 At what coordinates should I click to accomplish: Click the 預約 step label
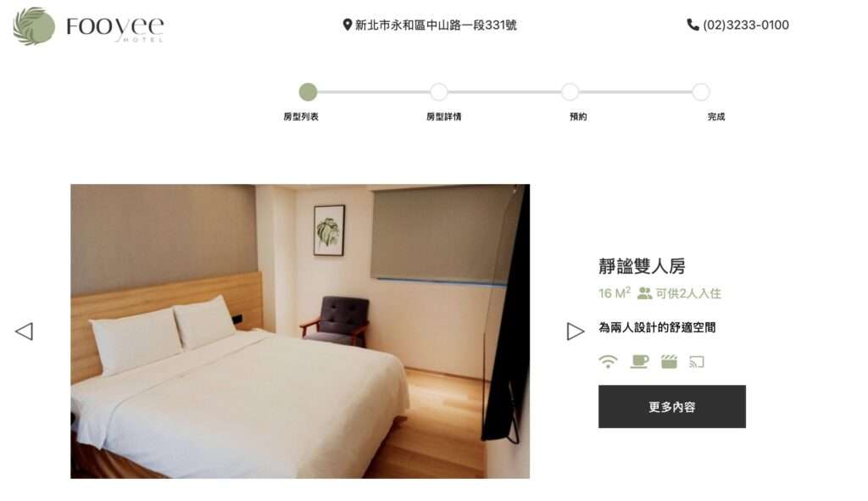click(578, 116)
